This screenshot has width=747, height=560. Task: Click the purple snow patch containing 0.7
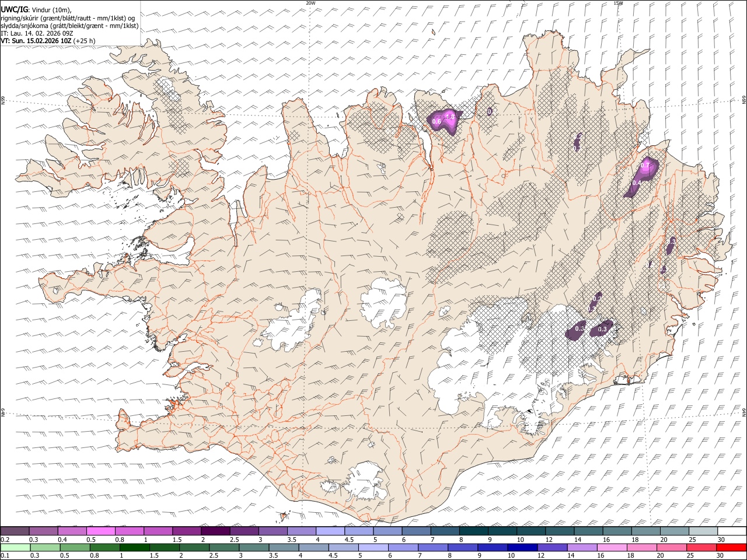click(642, 177)
